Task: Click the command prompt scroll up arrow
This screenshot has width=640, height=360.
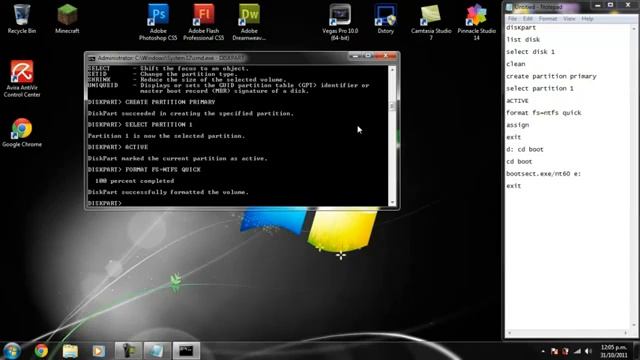Action: (x=392, y=70)
